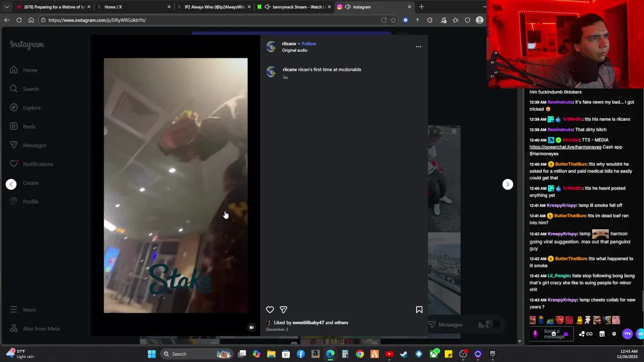Mute the Instagram tab audio icon
Viewport: 644px width, 362px height.
[x=348, y=7]
